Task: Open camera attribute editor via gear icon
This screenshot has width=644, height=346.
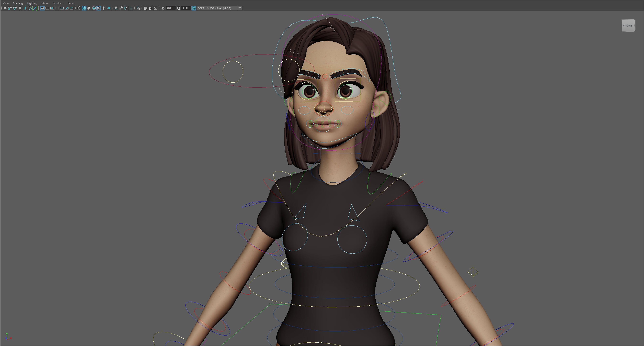Action: (15, 8)
